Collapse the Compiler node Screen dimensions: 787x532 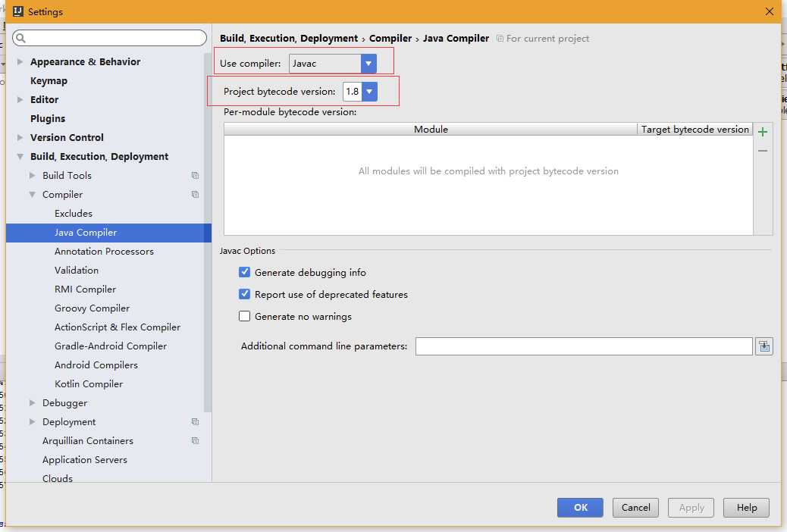click(x=32, y=194)
